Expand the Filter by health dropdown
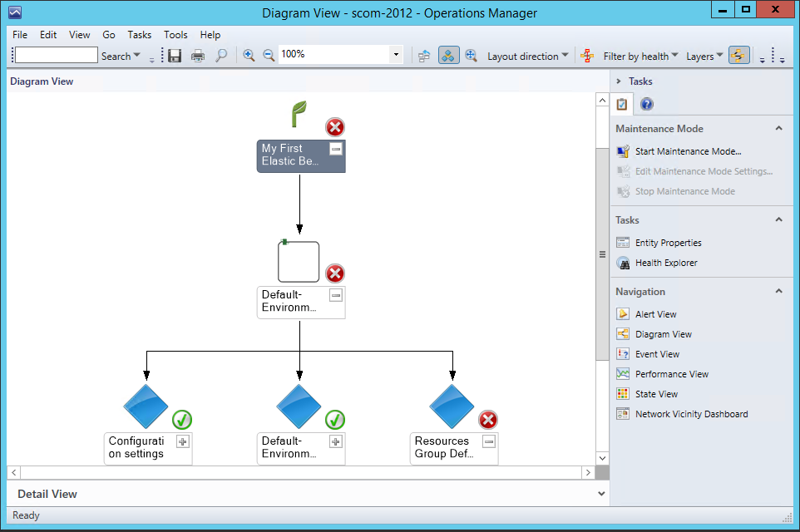 640,57
